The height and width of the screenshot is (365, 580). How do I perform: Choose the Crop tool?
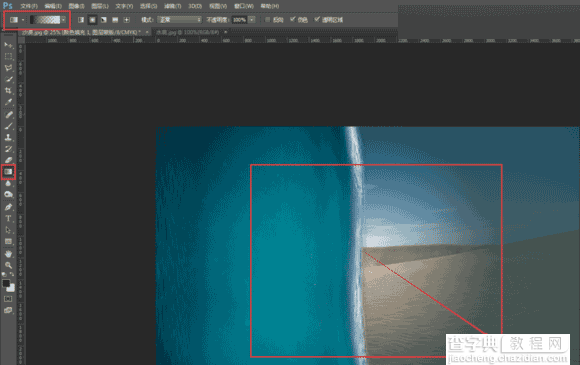click(x=8, y=91)
